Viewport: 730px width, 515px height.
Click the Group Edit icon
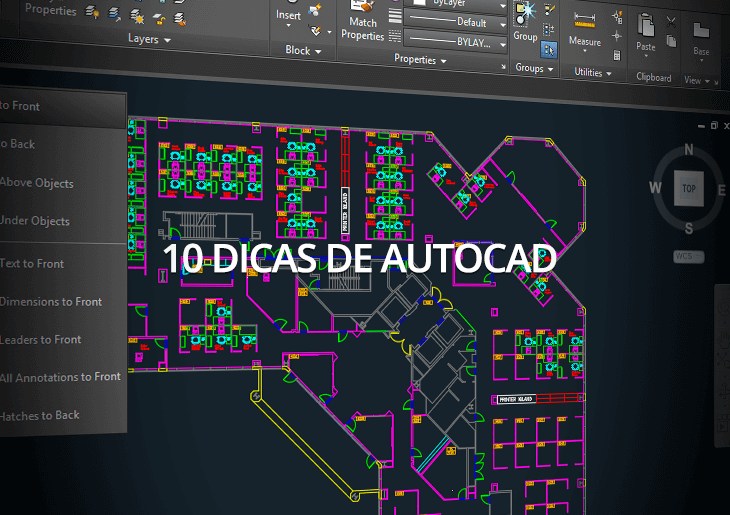[x=550, y=10]
